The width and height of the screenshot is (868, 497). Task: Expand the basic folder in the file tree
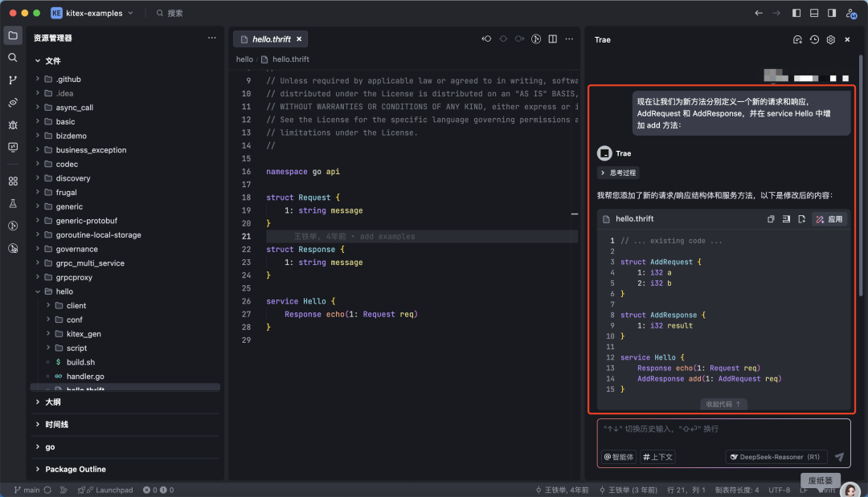coord(65,122)
